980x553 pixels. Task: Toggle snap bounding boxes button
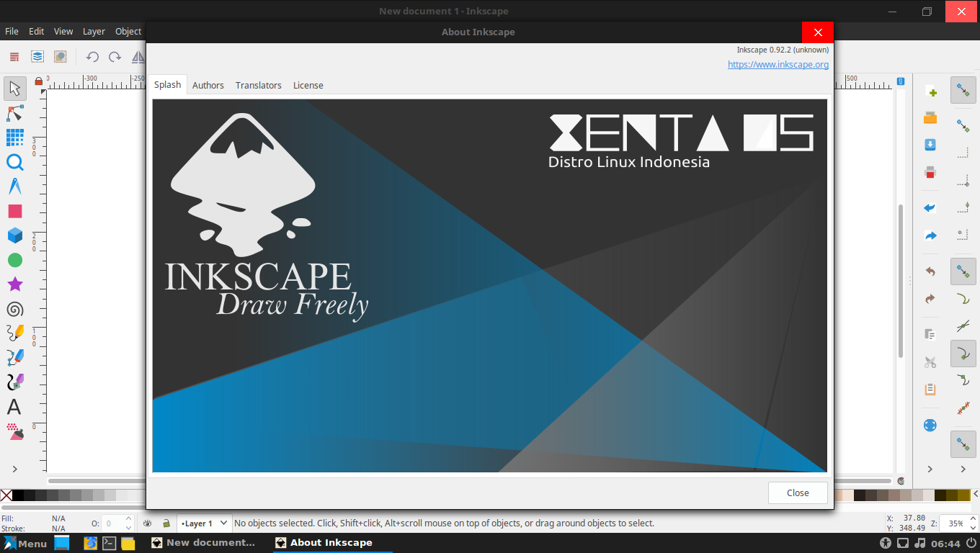963,127
